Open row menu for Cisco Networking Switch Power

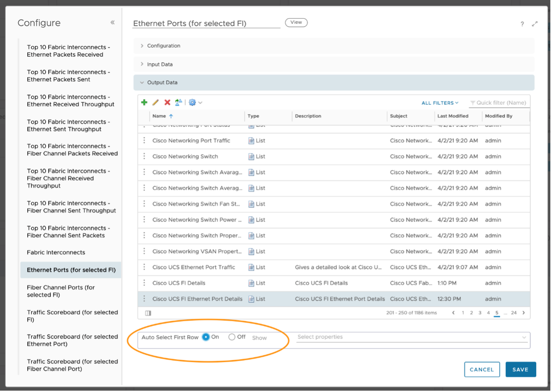click(x=144, y=220)
